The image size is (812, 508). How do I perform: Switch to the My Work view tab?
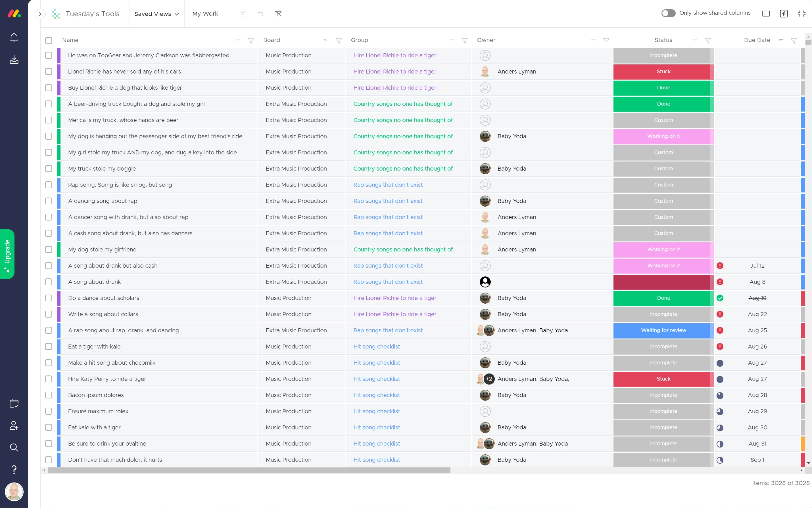coord(205,14)
